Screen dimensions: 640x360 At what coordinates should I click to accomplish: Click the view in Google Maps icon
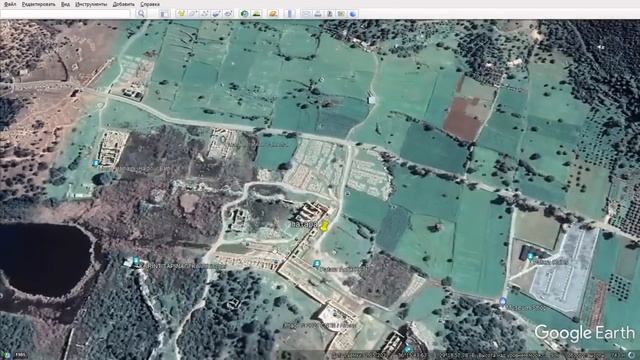[342, 14]
